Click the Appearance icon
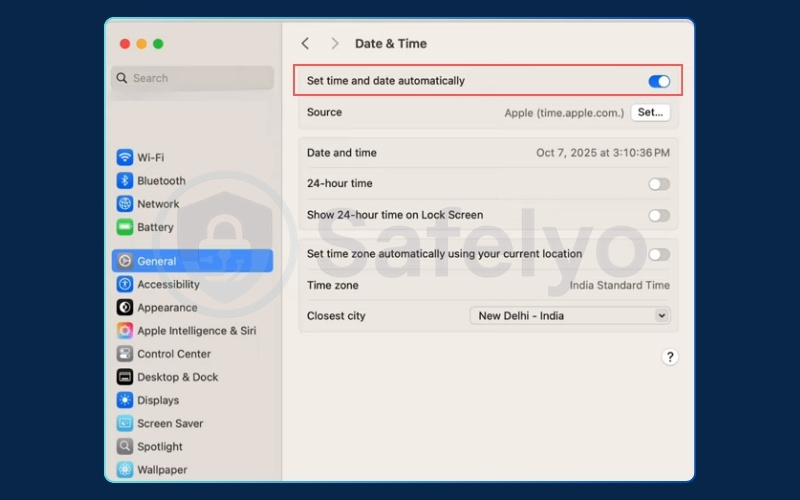This screenshot has height=500, width=800. coord(124,307)
